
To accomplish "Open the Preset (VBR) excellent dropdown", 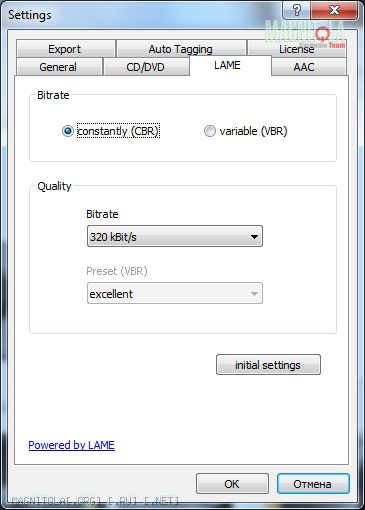I will [175, 293].
